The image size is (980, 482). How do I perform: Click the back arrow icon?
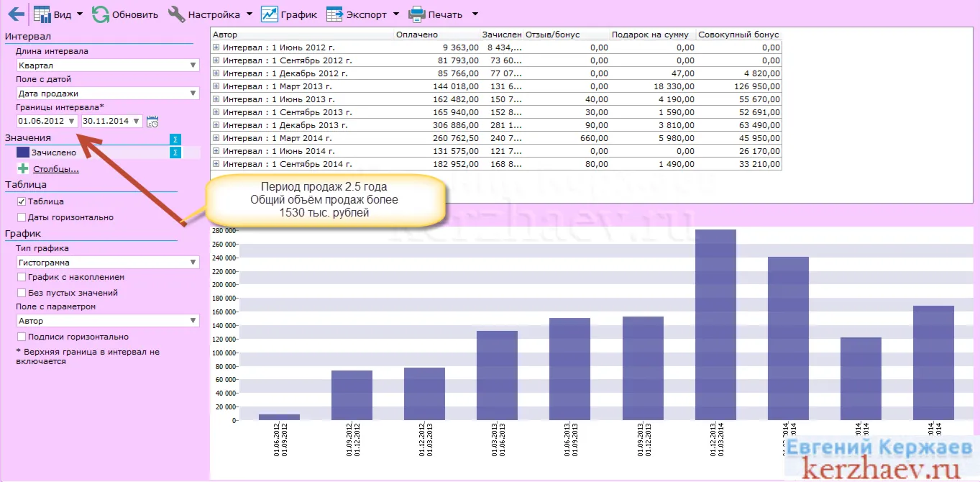pos(15,14)
